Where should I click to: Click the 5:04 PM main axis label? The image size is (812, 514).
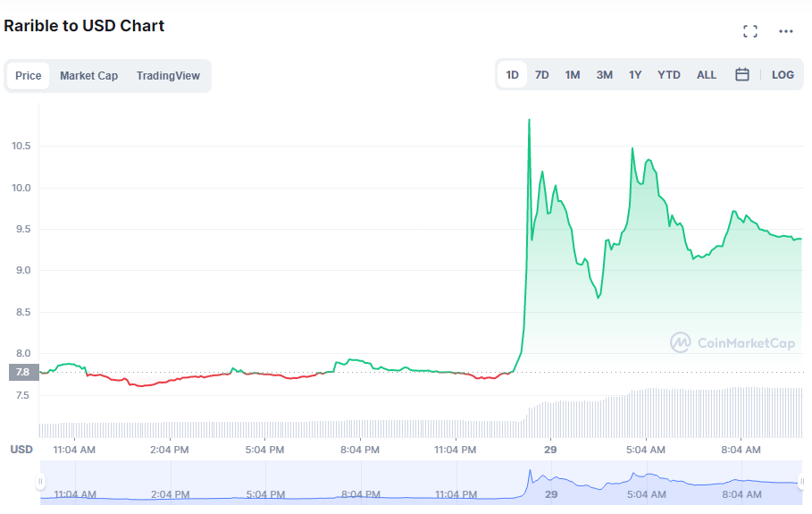[264, 450]
